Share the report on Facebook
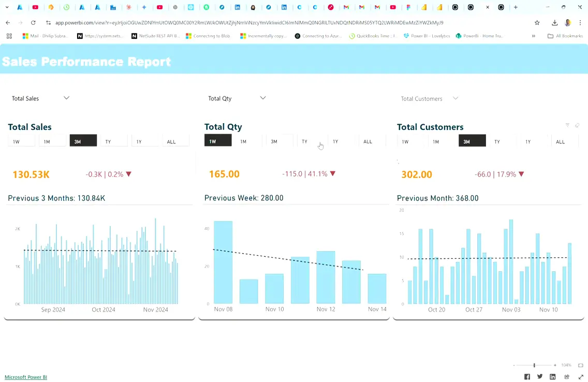588x382 pixels. click(527, 377)
